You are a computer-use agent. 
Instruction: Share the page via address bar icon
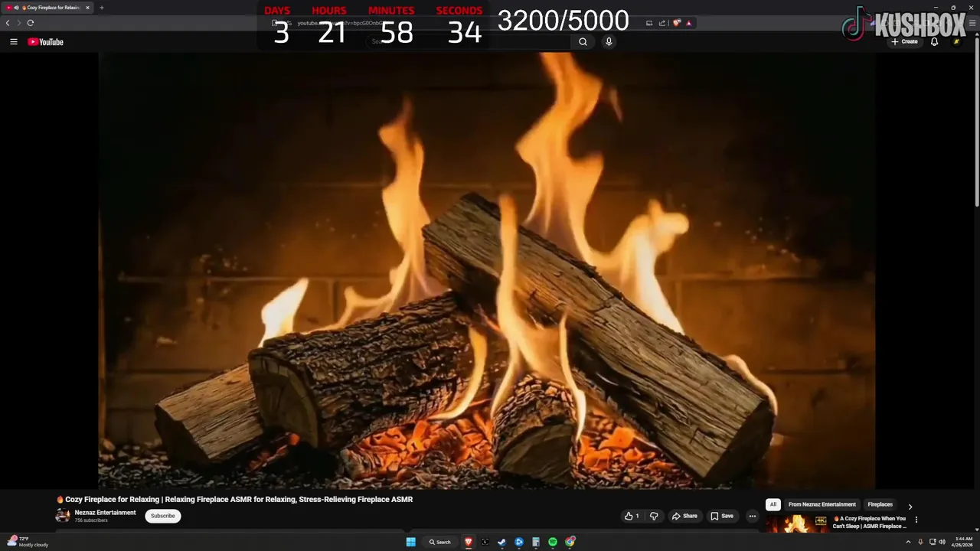tap(662, 23)
